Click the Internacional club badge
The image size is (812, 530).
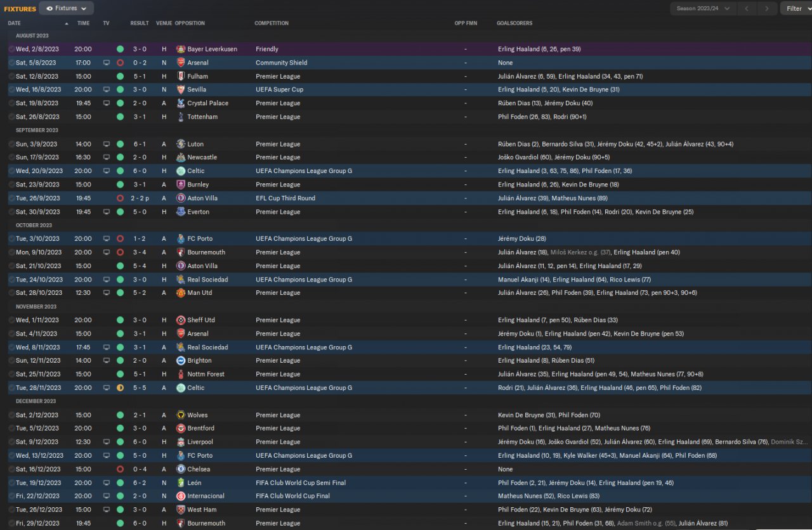181,496
